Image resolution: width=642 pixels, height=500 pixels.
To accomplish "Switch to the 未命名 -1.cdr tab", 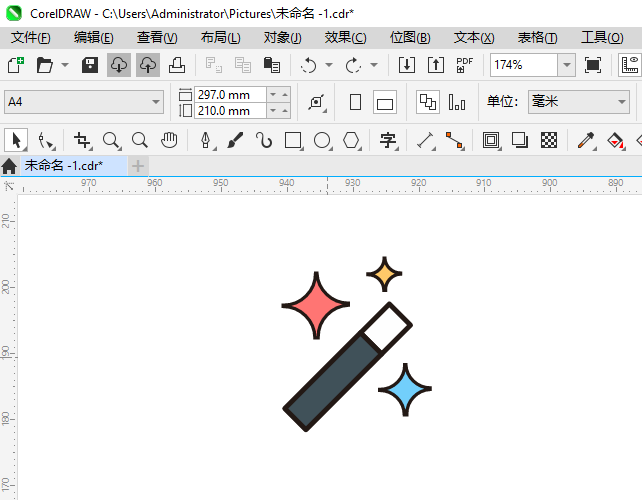I will tap(74, 166).
